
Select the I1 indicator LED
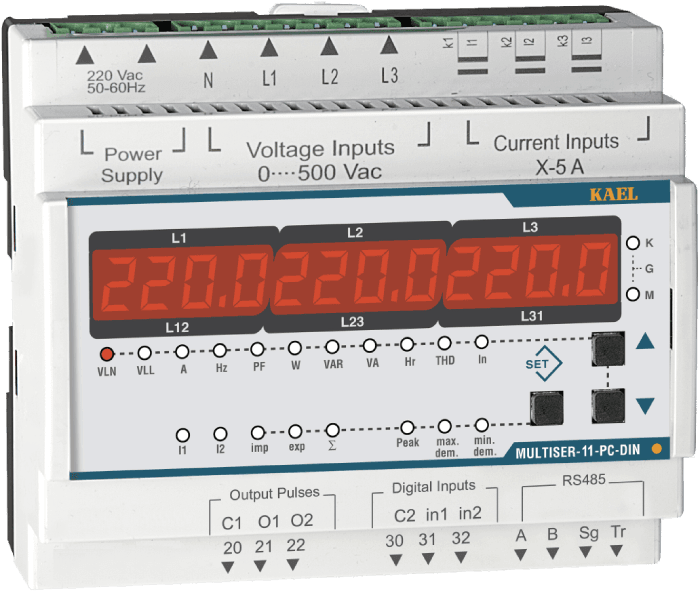[183, 435]
